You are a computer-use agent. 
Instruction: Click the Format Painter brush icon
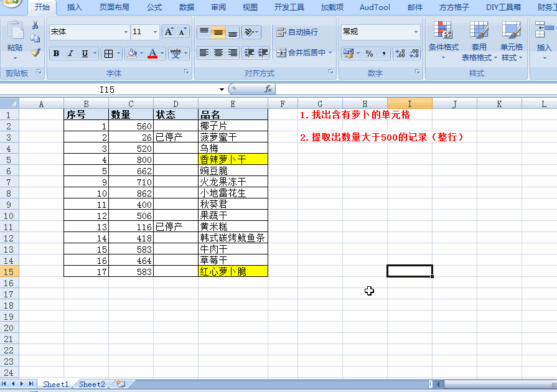click(35, 53)
